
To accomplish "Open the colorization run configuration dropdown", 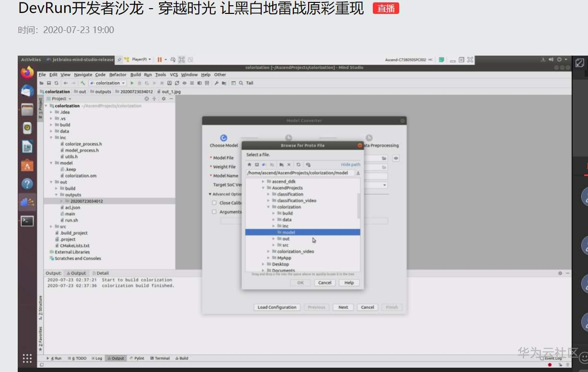I will coord(108,83).
